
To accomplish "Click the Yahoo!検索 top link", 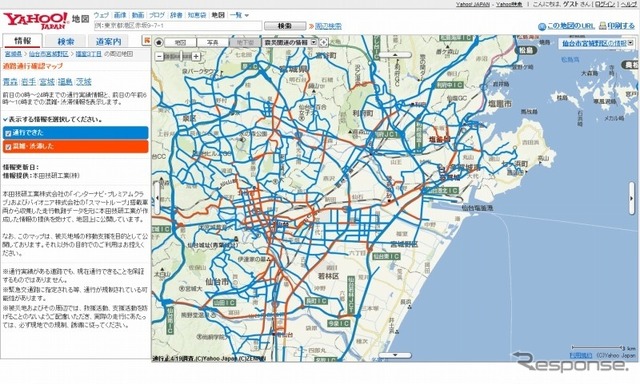I will tap(509, 4).
